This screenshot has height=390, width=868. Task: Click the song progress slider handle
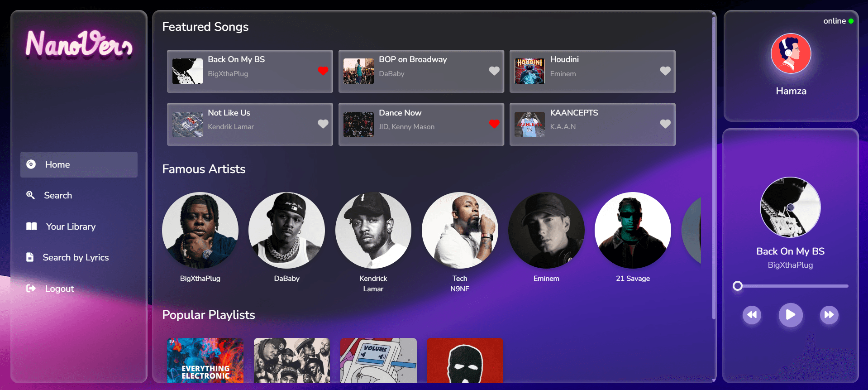click(x=737, y=286)
